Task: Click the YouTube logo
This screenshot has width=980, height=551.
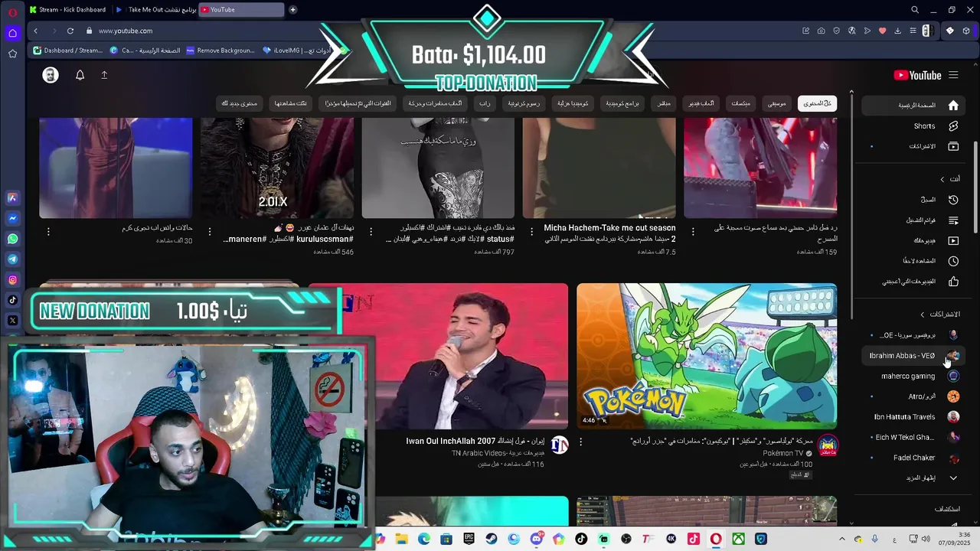Action: click(x=917, y=75)
